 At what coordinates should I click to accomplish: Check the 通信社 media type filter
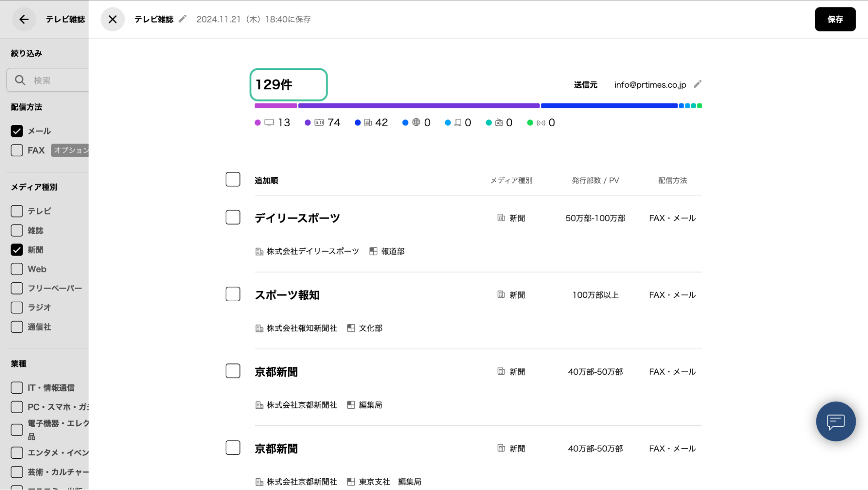[x=17, y=327]
